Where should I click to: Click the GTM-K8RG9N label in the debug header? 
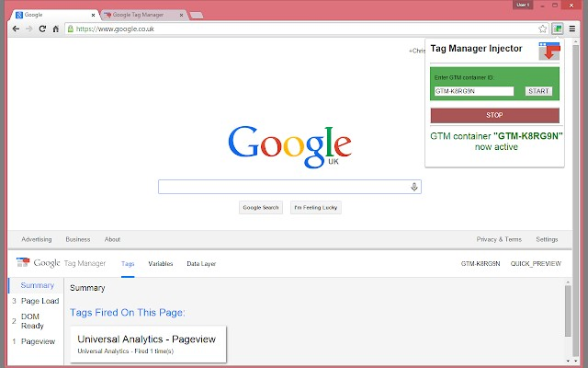(x=481, y=264)
